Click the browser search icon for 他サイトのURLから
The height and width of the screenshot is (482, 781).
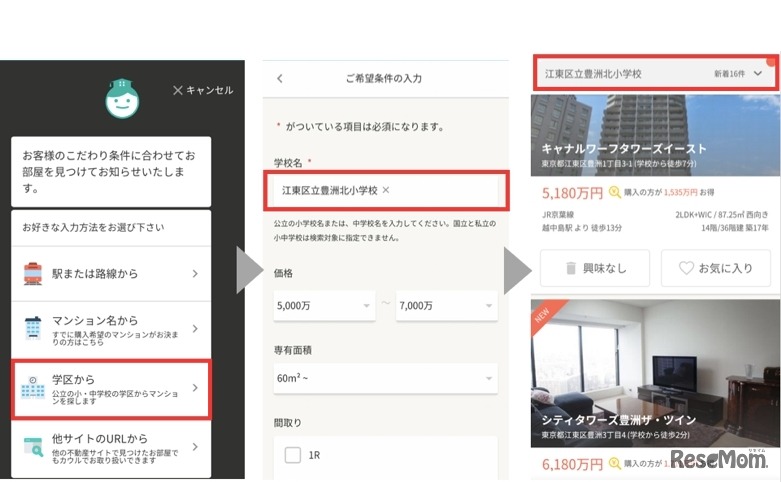pyautogui.click(x=33, y=447)
